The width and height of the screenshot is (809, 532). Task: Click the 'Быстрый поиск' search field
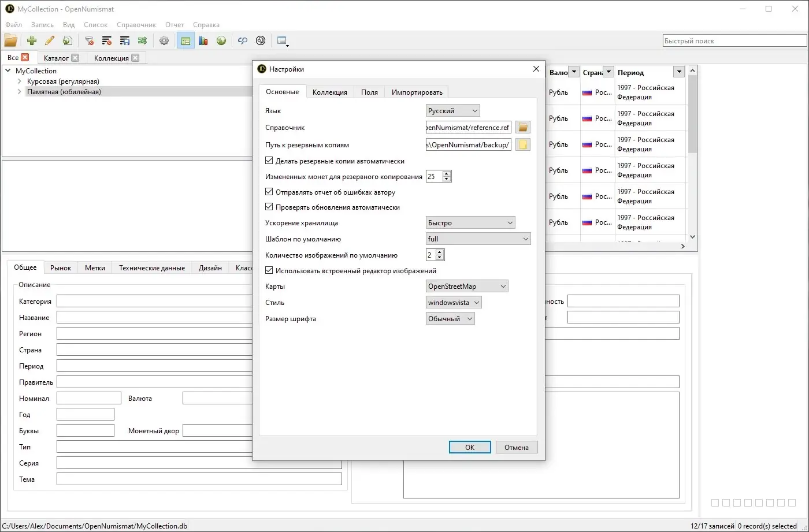point(735,40)
